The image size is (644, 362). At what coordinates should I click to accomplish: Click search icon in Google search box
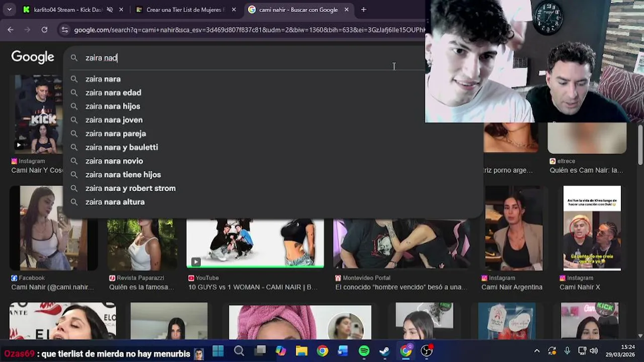pyautogui.click(x=74, y=58)
